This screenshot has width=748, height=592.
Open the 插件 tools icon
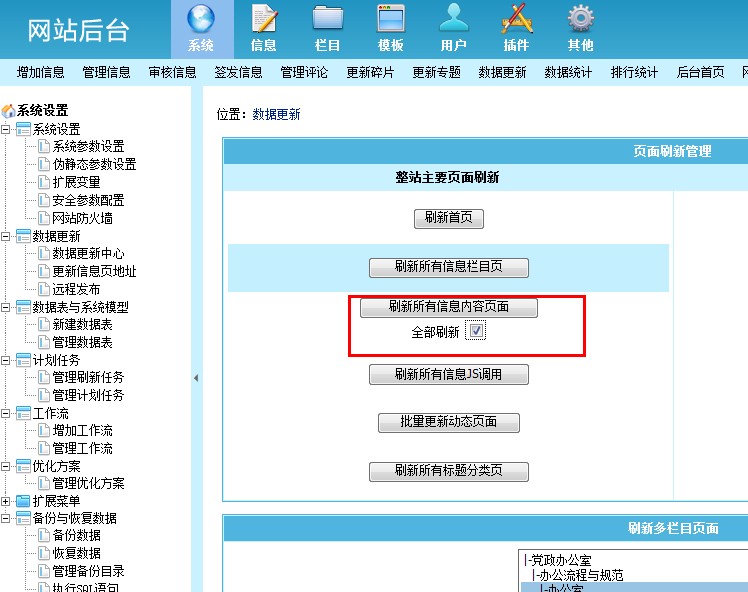click(x=516, y=20)
